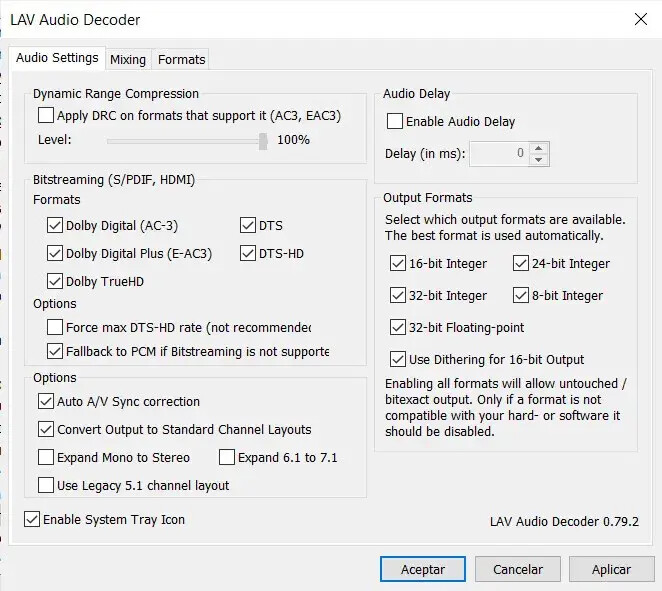Close the LAV Audio Decoder dialog
Image resolution: width=662 pixels, height=591 pixels.
[640, 20]
